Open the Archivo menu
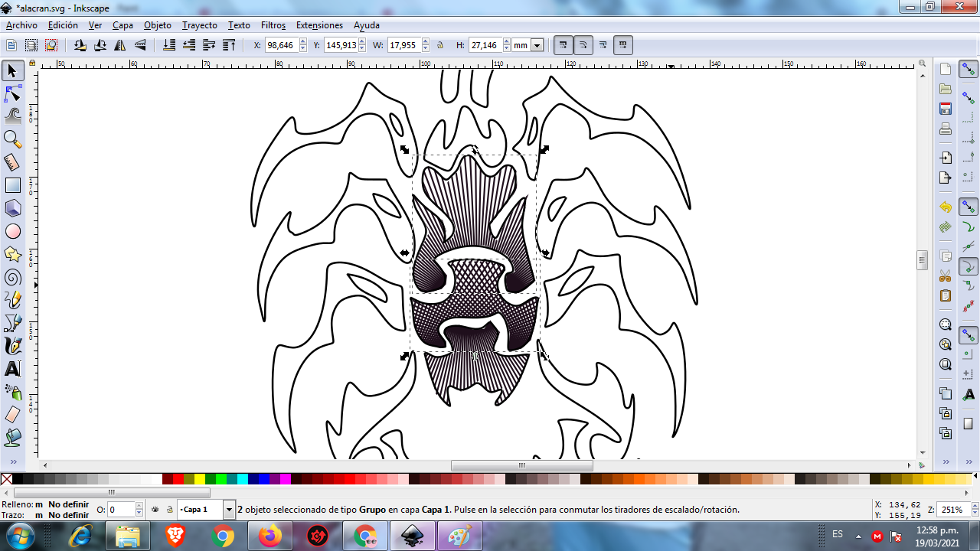This screenshot has width=980, height=551. click(21, 25)
